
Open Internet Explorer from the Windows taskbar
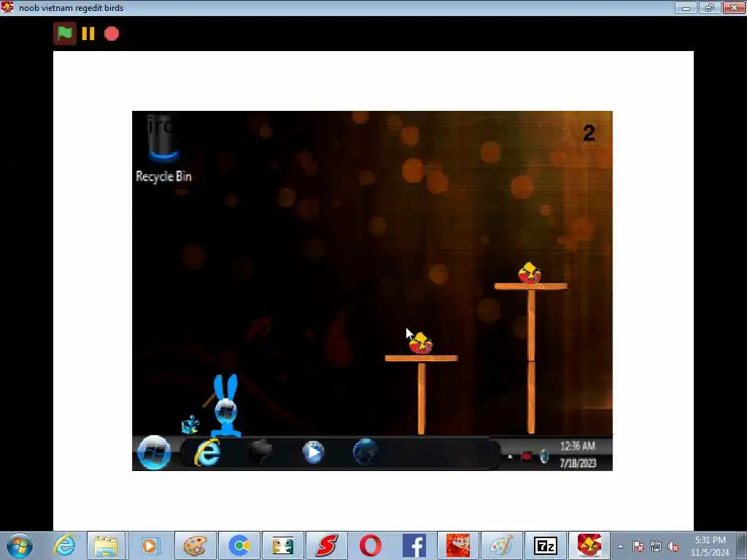pos(64,545)
